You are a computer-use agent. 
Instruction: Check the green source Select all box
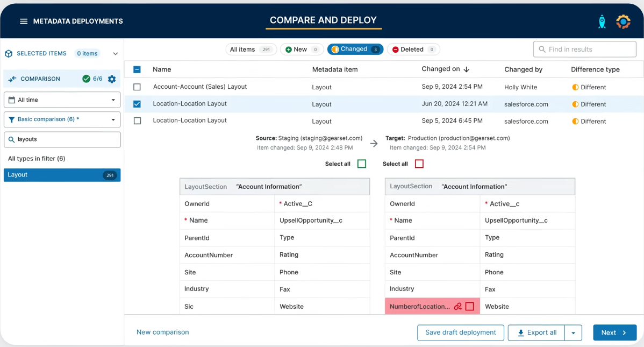[x=362, y=164]
